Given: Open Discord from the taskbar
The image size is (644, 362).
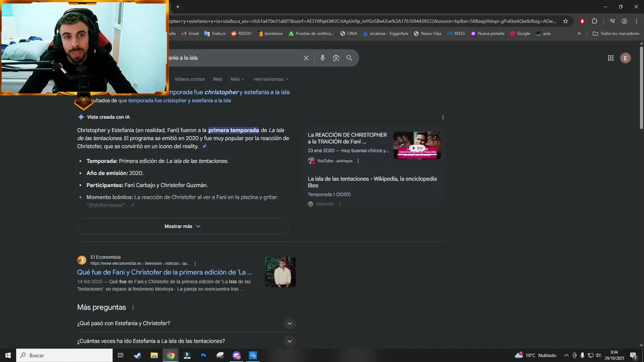Looking at the screenshot, I should [x=236, y=355].
